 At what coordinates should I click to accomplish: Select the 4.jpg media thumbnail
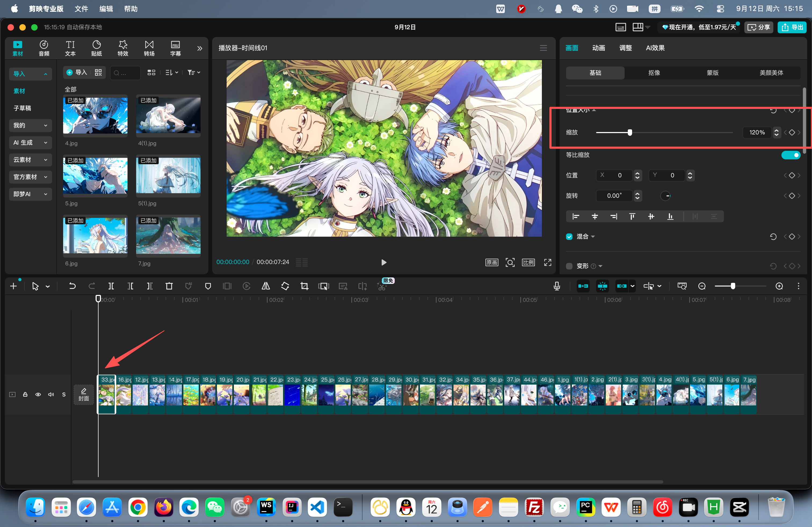[95, 116]
